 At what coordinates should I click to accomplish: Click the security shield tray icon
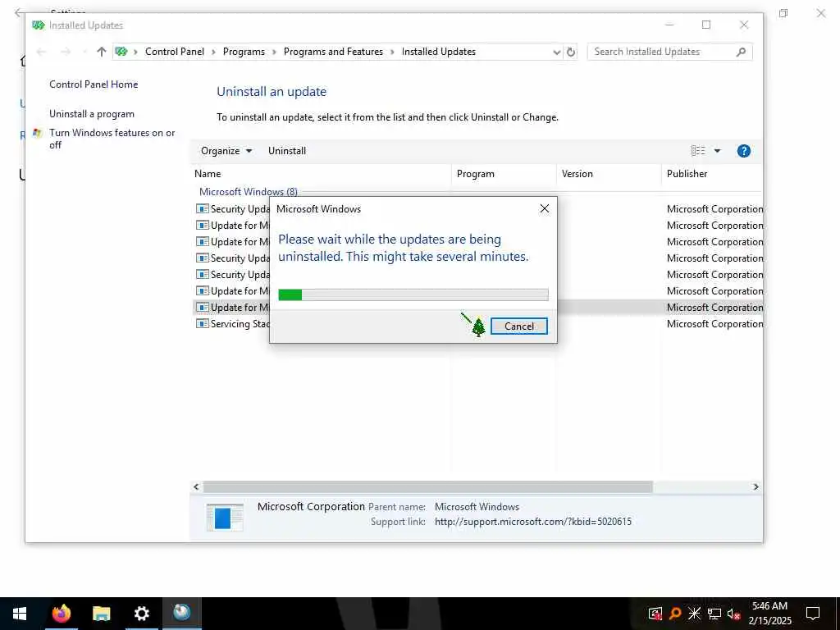coord(655,614)
